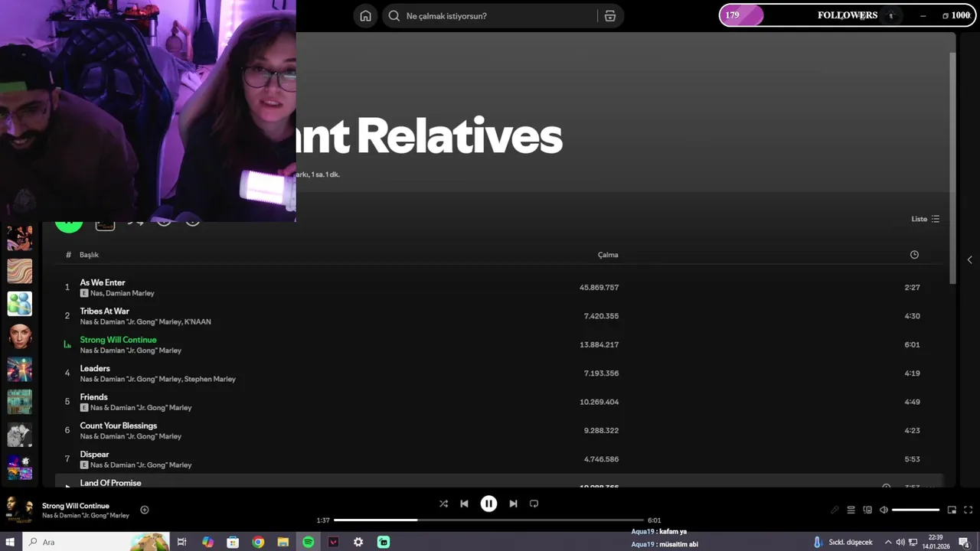Add current song to Liked Songs
The height and width of the screenshot is (551, 980).
(x=145, y=510)
